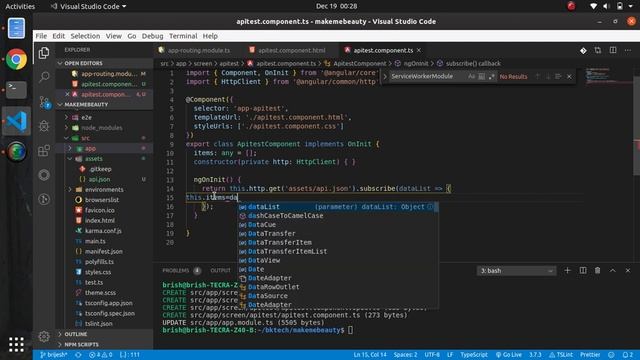The width and height of the screenshot is (640, 360).
Task: Click the synchronize changes icon in status bar
Action: click(x=78, y=355)
